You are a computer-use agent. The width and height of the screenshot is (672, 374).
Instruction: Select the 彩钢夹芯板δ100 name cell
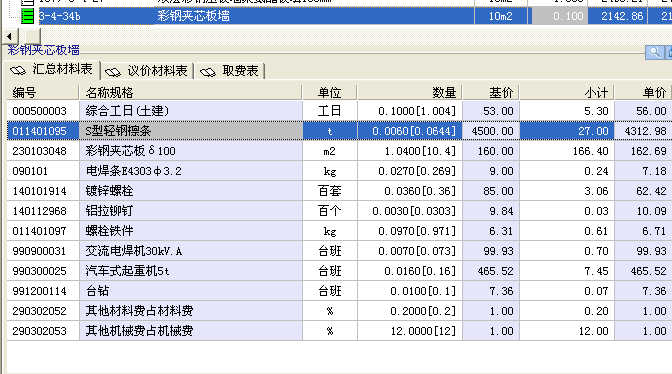(x=191, y=151)
